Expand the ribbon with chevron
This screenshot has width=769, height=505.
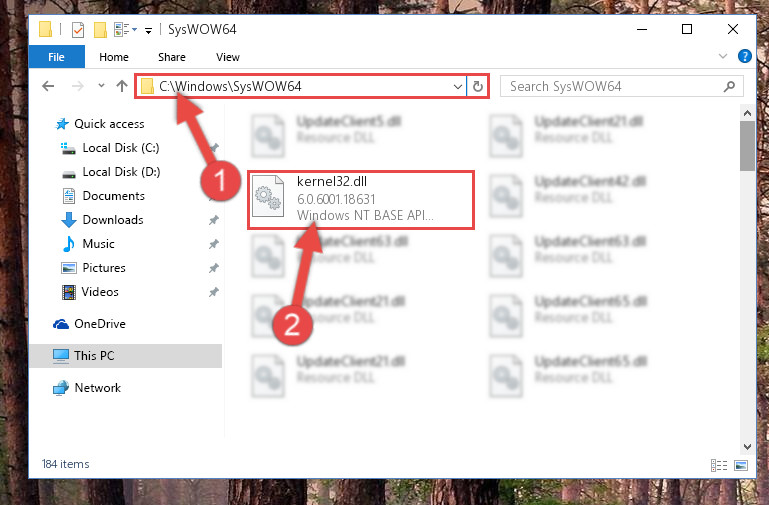[722, 56]
